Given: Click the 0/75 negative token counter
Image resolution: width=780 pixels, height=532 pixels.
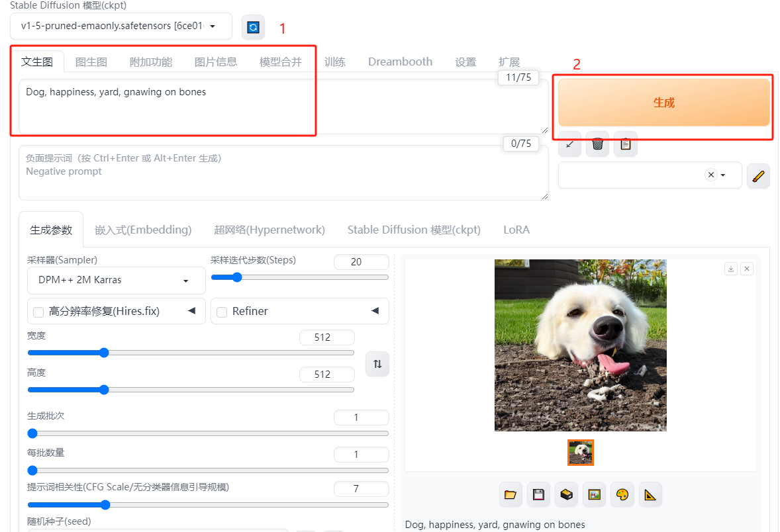Looking at the screenshot, I should pos(521,144).
